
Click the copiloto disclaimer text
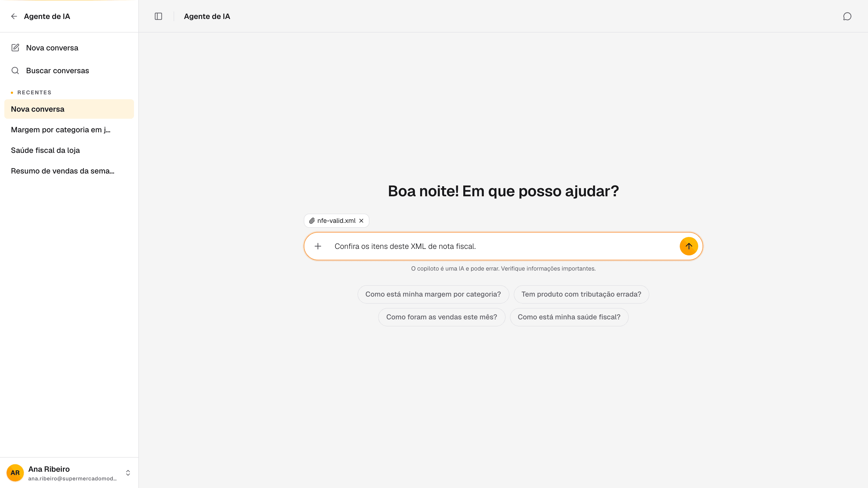(x=503, y=269)
